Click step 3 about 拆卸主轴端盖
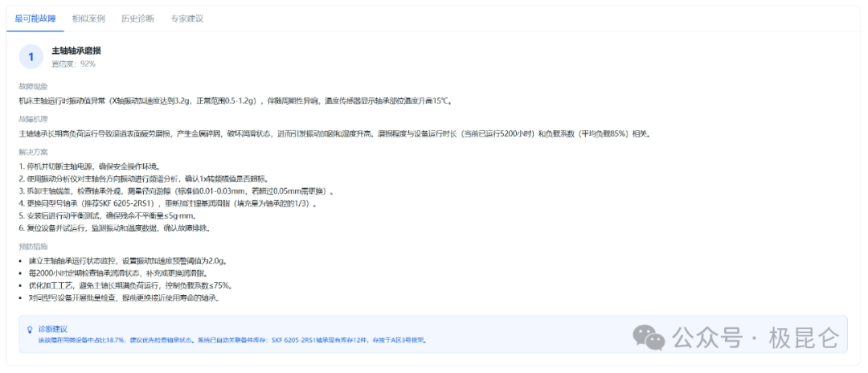 tap(177, 191)
